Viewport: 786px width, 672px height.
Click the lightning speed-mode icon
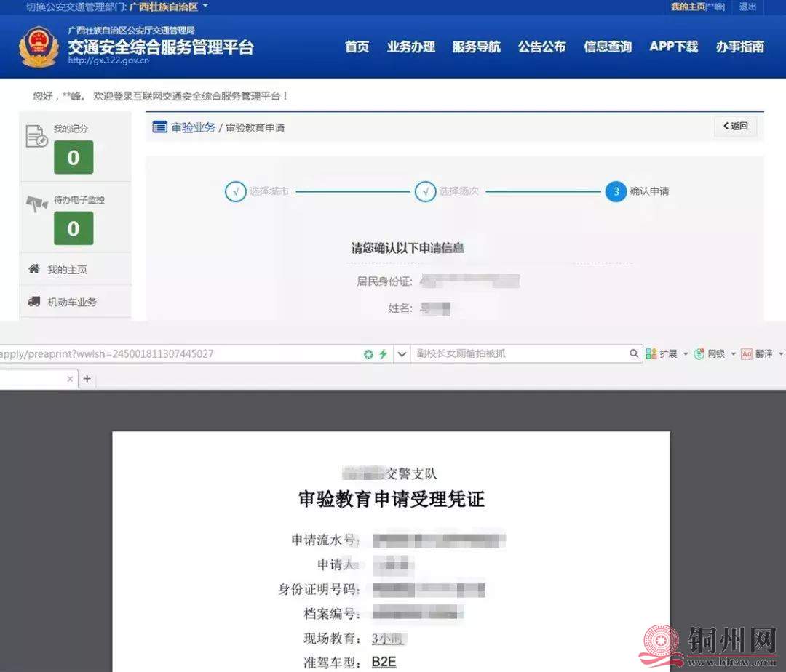pyautogui.click(x=383, y=354)
